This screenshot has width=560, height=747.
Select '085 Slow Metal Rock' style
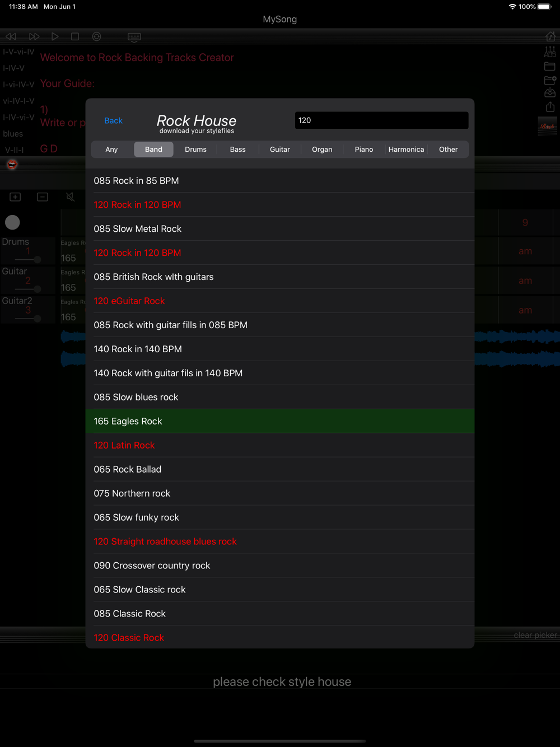[280, 229]
